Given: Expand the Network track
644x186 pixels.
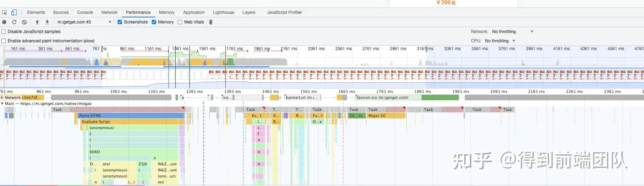Looking at the screenshot, I should click(2, 97).
